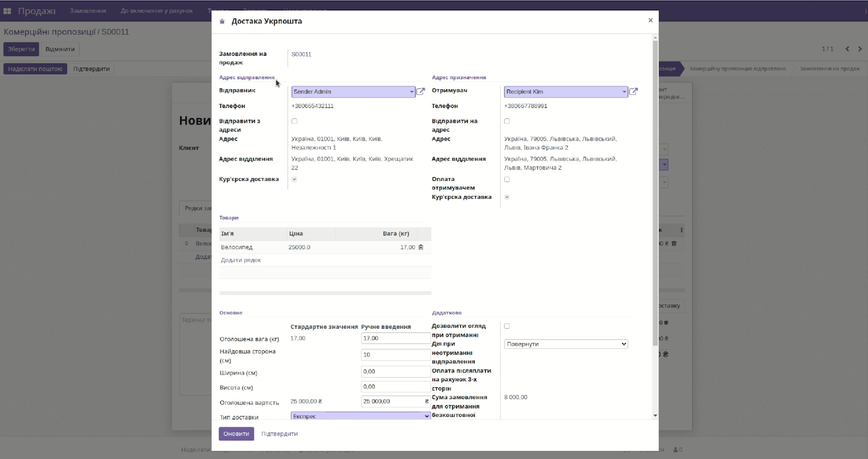Click the Вага (кг) column header
This screenshot has height=459, width=868.
point(396,234)
